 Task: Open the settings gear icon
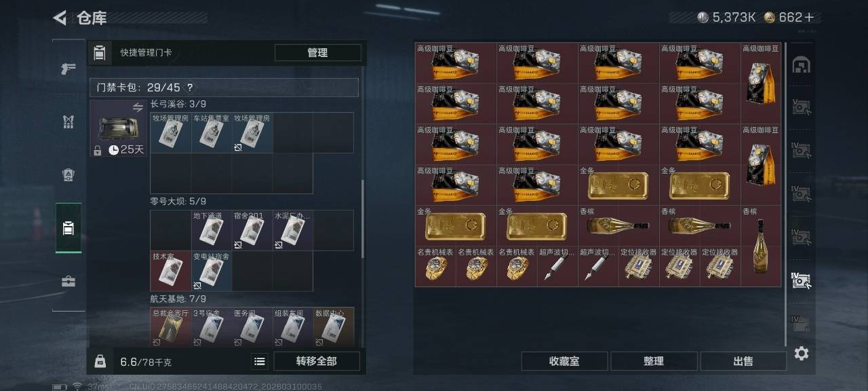click(802, 353)
